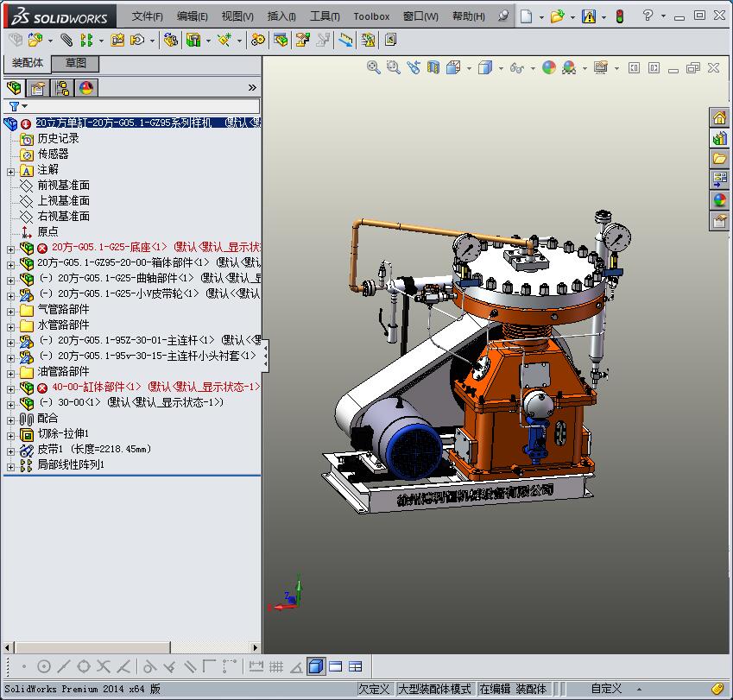Open the PropertyManager tab icon
The width and height of the screenshot is (733, 700).
click(x=38, y=88)
